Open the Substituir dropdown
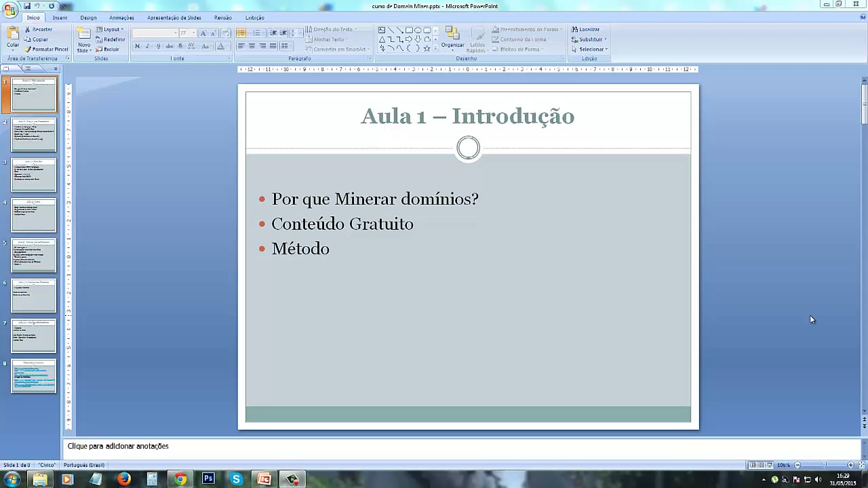Image resolution: width=868 pixels, height=488 pixels. click(589, 39)
